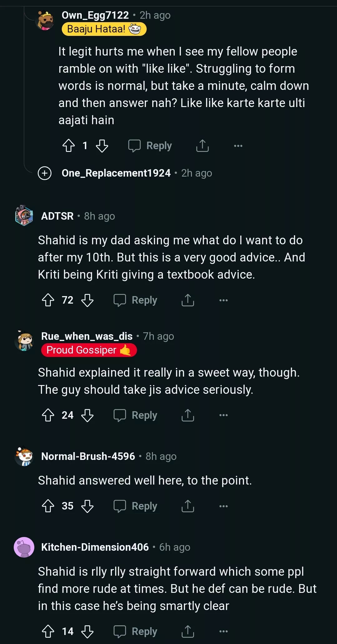
Task: Reply to ADTSR's comment
Action: coord(135,300)
